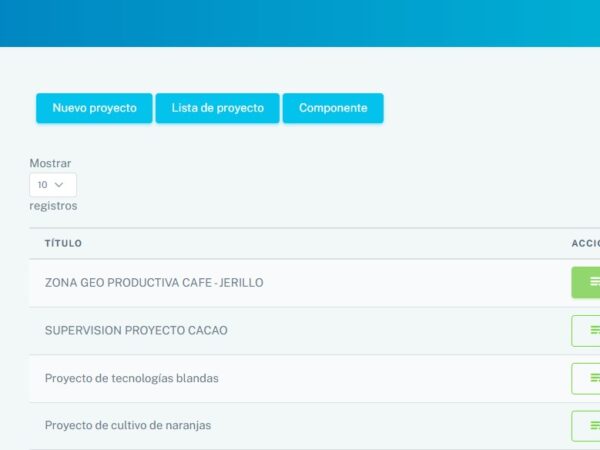Select the SUPERVISION PROYECTO CACAO title

point(136,331)
